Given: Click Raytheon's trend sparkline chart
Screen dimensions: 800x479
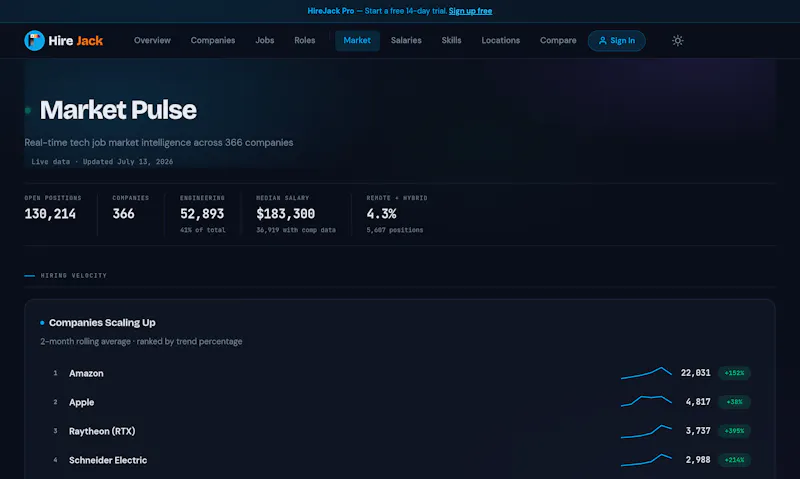Looking at the screenshot, I should click(646, 431).
